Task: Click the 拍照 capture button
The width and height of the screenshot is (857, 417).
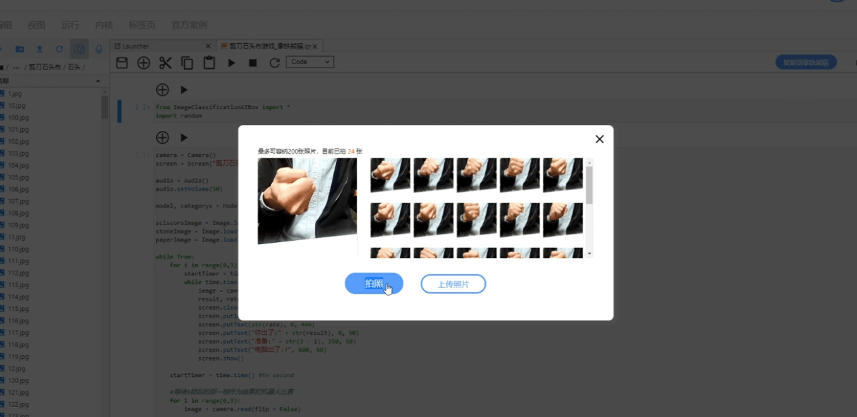Action: [374, 284]
